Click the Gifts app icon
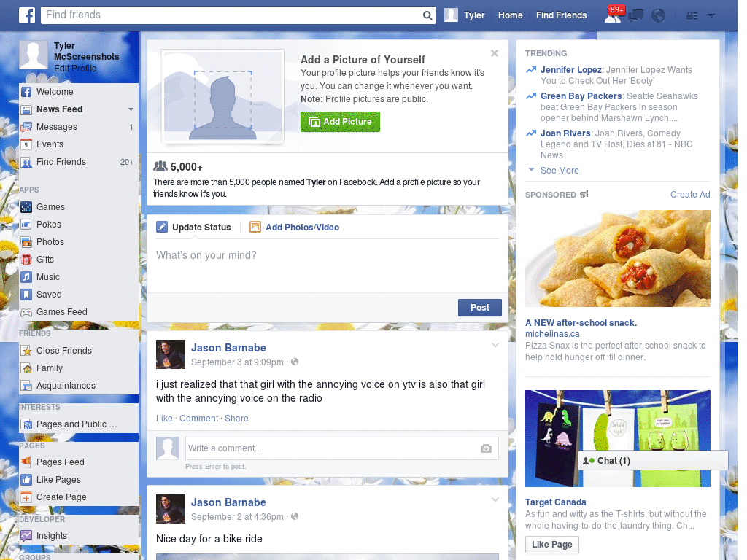 (27, 260)
